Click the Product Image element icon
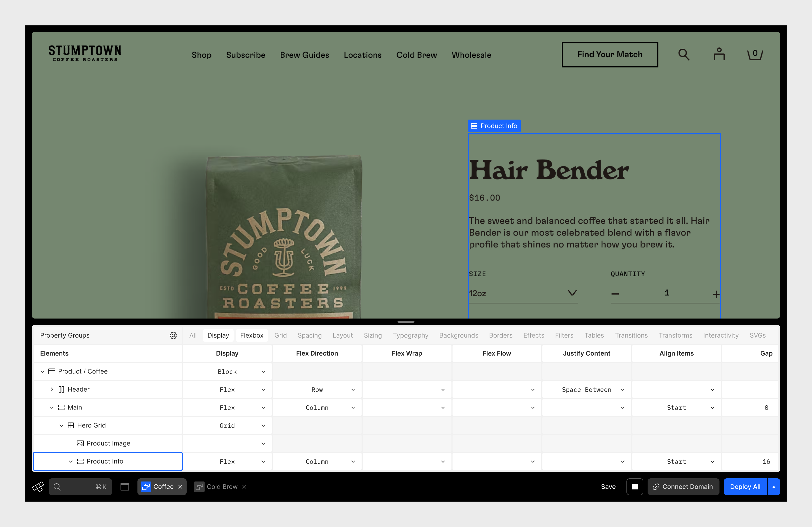The height and width of the screenshot is (527, 812). coord(80,443)
